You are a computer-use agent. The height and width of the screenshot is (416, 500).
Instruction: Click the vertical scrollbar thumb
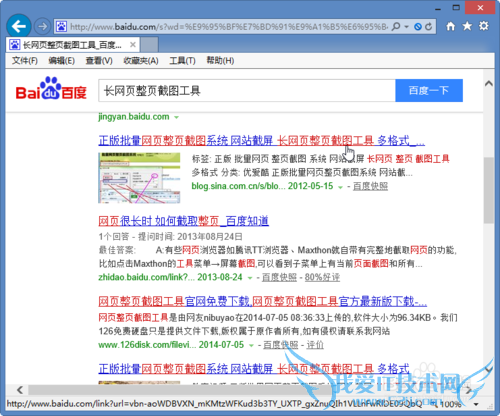pyautogui.click(x=489, y=190)
